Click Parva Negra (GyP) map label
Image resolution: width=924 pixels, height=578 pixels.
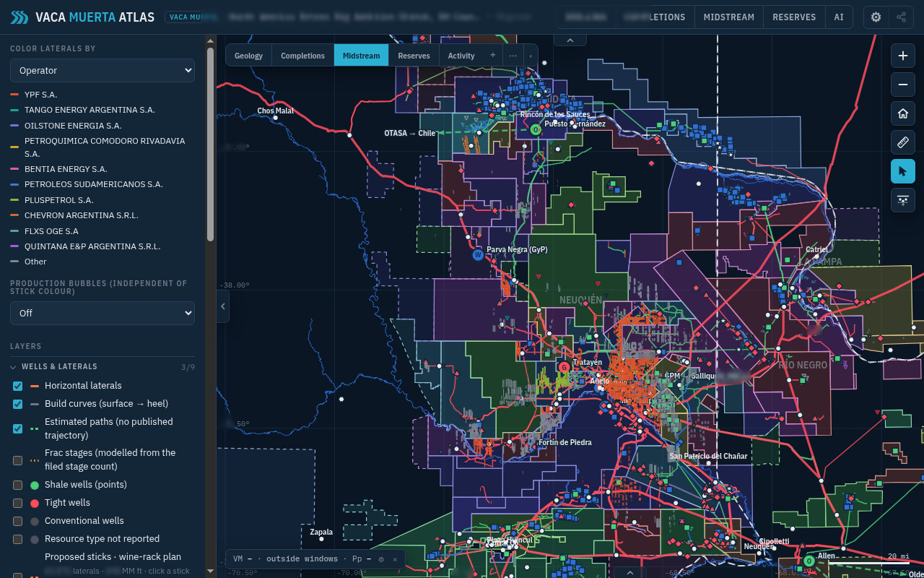[x=517, y=249]
